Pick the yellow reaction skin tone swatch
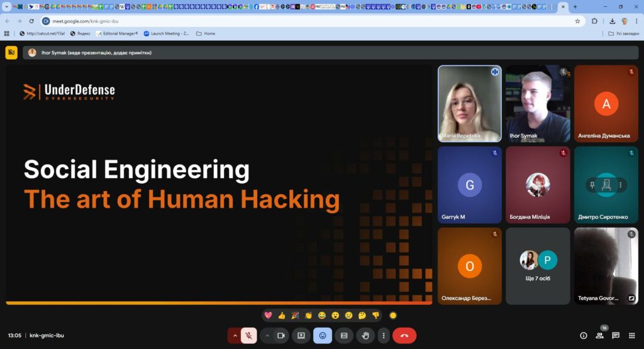Viewport: 644px width, 349px height. (393, 315)
